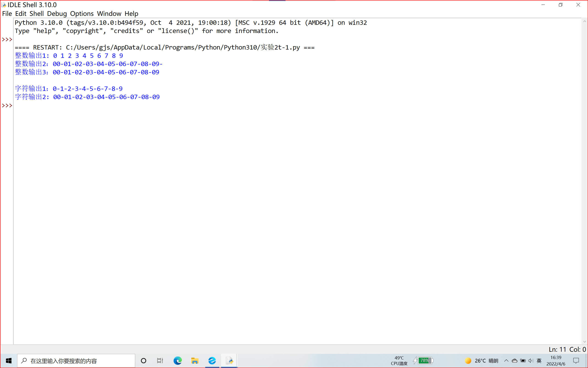This screenshot has height=368, width=588.
Task: Click the volume speaker tray icon
Action: pos(531,361)
